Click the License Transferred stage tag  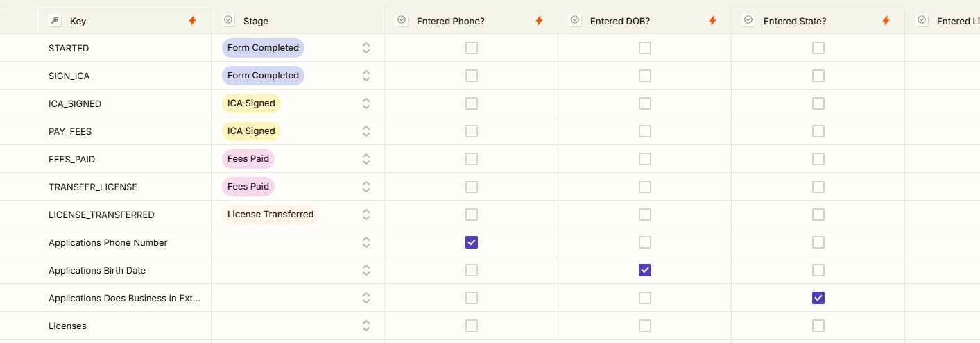pos(270,215)
